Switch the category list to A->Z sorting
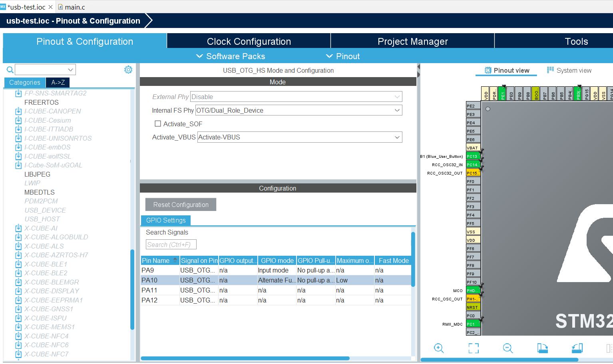The height and width of the screenshot is (364, 613). pyautogui.click(x=58, y=82)
